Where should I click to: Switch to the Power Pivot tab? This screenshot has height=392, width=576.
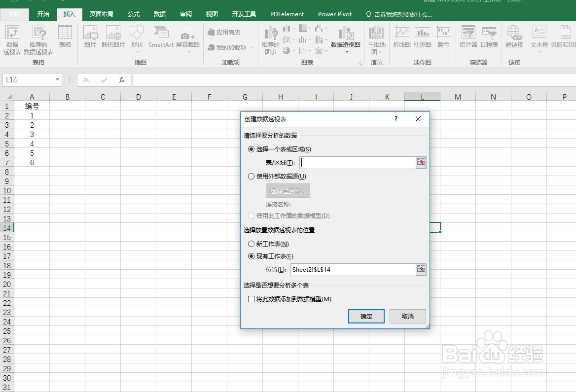(335, 14)
